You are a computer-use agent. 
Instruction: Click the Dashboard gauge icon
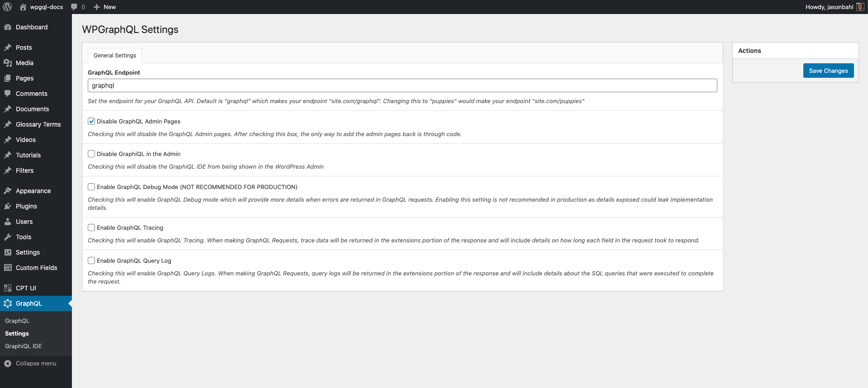(x=8, y=27)
